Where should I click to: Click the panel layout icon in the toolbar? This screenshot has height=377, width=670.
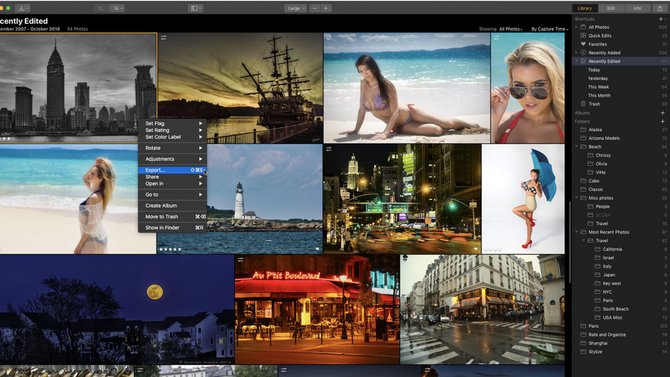point(195,8)
